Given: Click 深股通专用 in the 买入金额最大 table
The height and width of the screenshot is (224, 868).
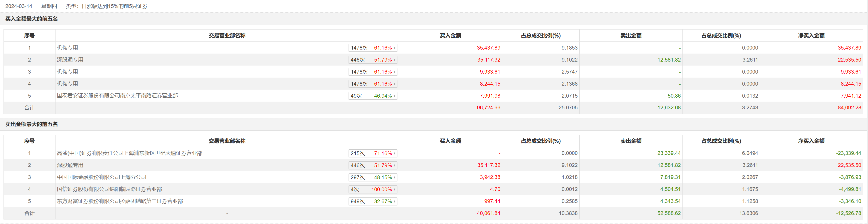Looking at the screenshot, I should pos(70,60).
